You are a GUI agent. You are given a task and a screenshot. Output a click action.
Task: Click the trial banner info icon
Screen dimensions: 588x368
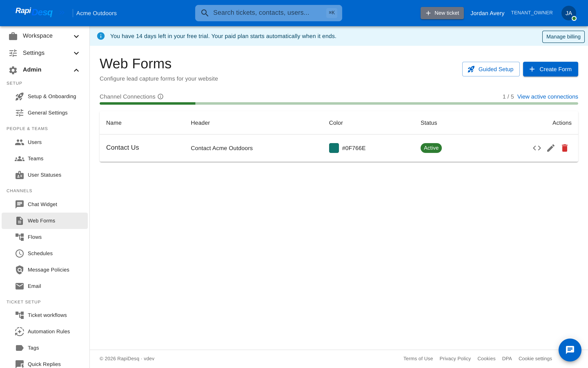101,36
